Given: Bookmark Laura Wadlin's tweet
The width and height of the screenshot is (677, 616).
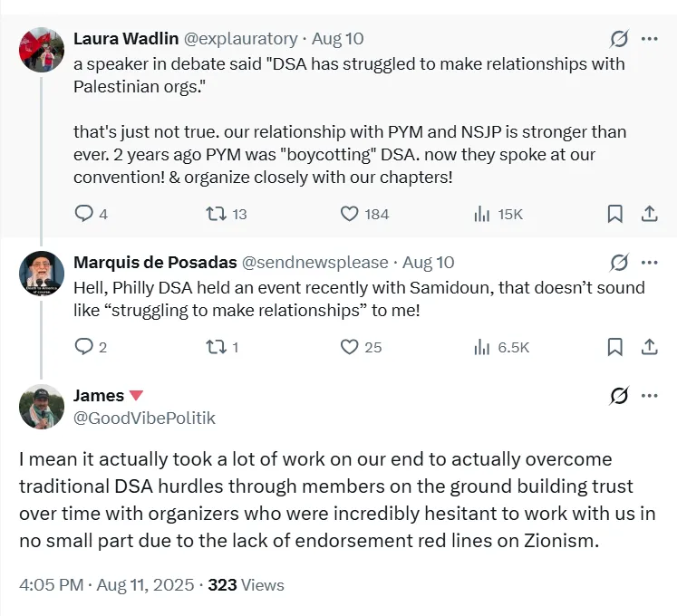Looking at the screenshot, I should coord(614,214).
